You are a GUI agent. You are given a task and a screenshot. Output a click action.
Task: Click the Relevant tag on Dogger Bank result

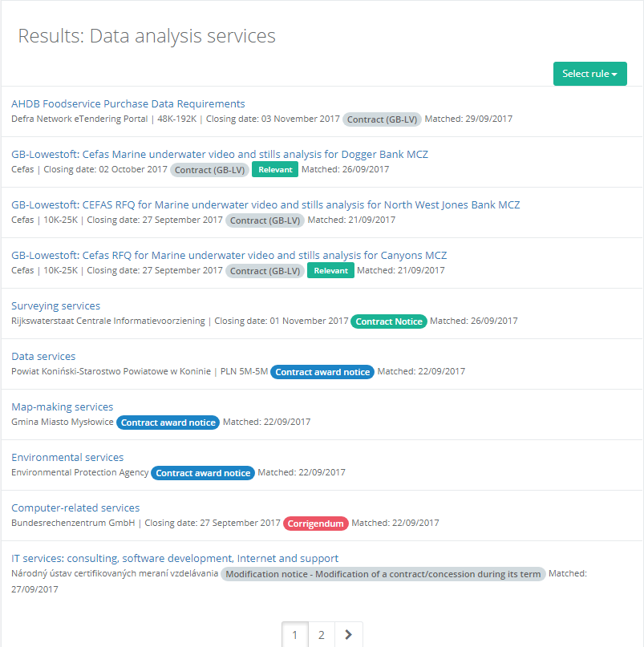pos(275,169)
